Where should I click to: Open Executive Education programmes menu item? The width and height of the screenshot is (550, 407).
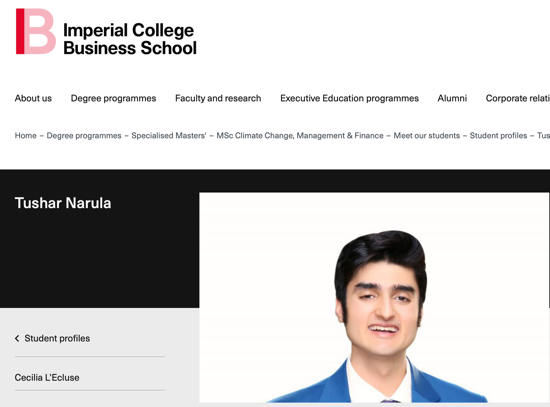pos(349,98)
